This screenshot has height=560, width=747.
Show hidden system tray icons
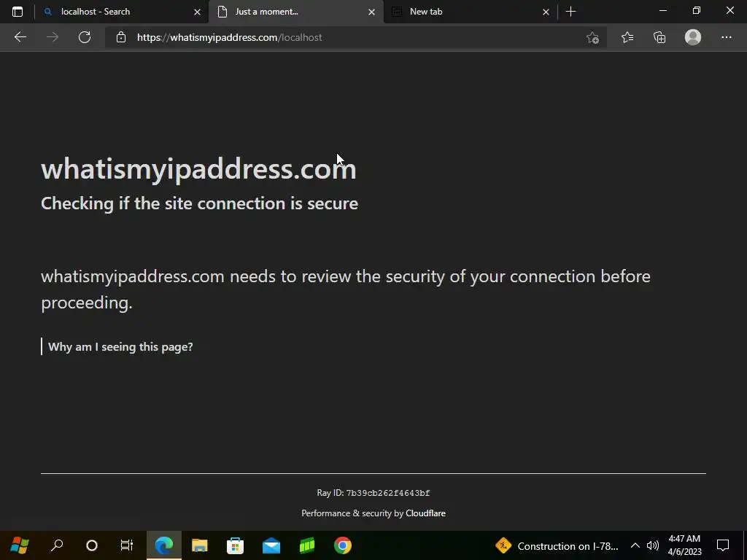pos(635,545)
